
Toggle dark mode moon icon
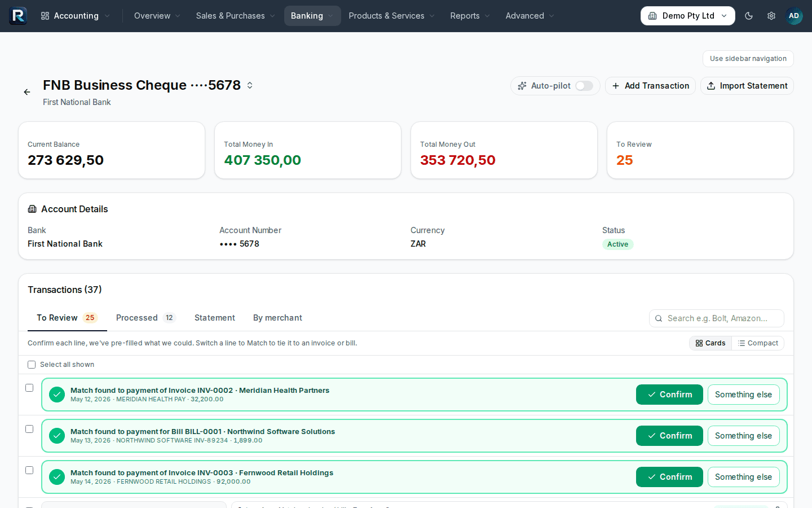(x=749, y=16)
